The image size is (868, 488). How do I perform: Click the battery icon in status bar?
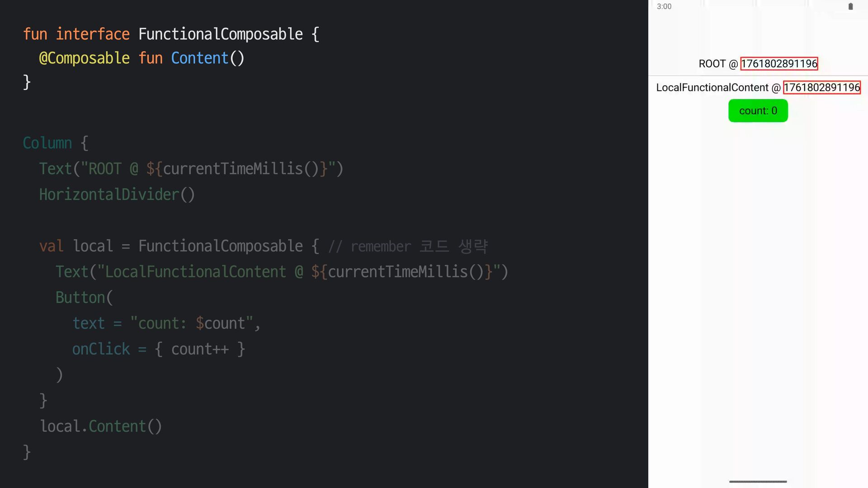pos(850,6)
